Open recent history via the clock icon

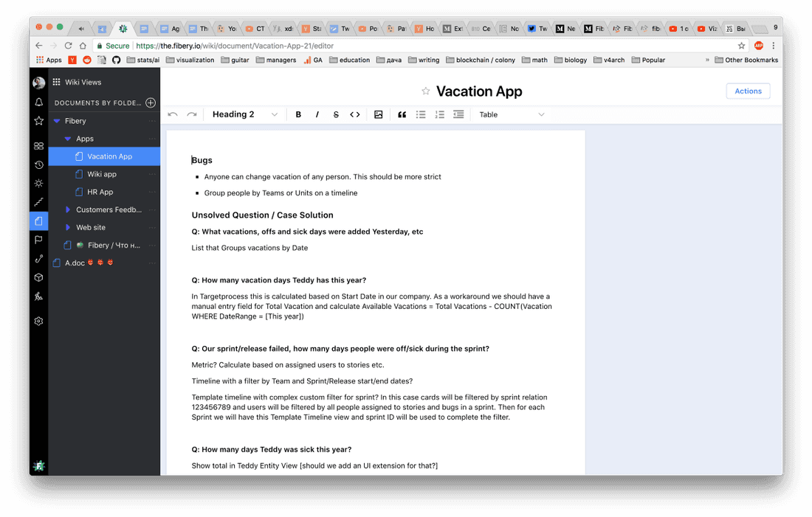(38, 164)
